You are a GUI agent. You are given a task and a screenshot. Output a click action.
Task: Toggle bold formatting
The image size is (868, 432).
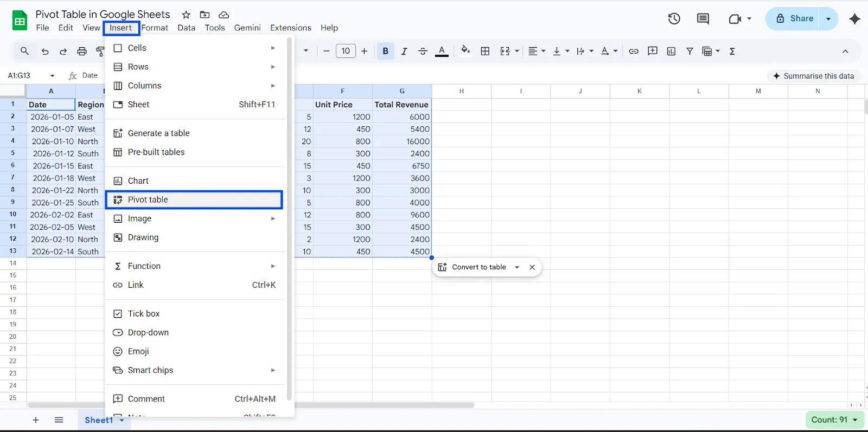click(386, 51)
